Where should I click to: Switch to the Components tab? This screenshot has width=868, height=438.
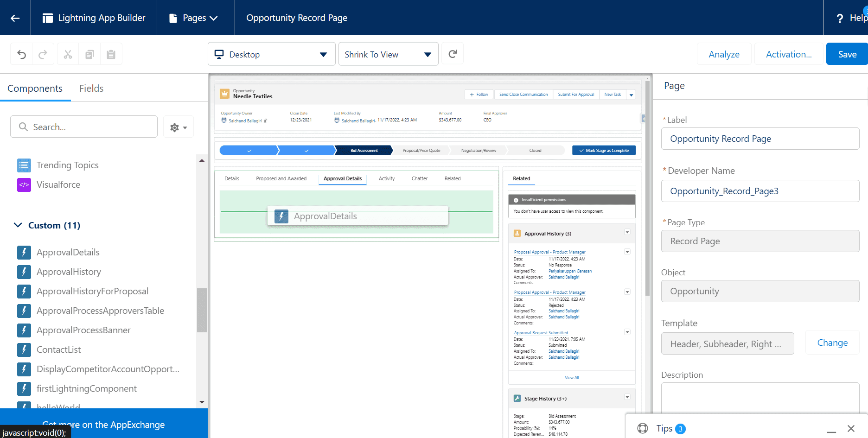pos(35,88)
